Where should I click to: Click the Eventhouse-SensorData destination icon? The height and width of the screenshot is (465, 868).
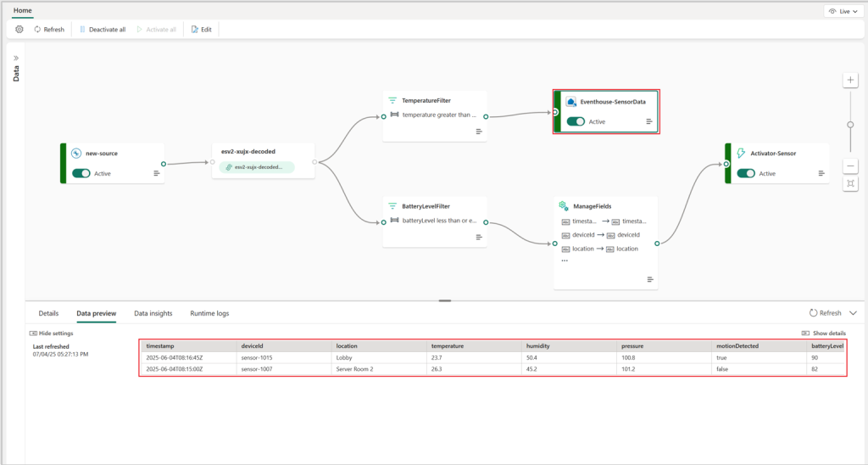coord(570,102)
